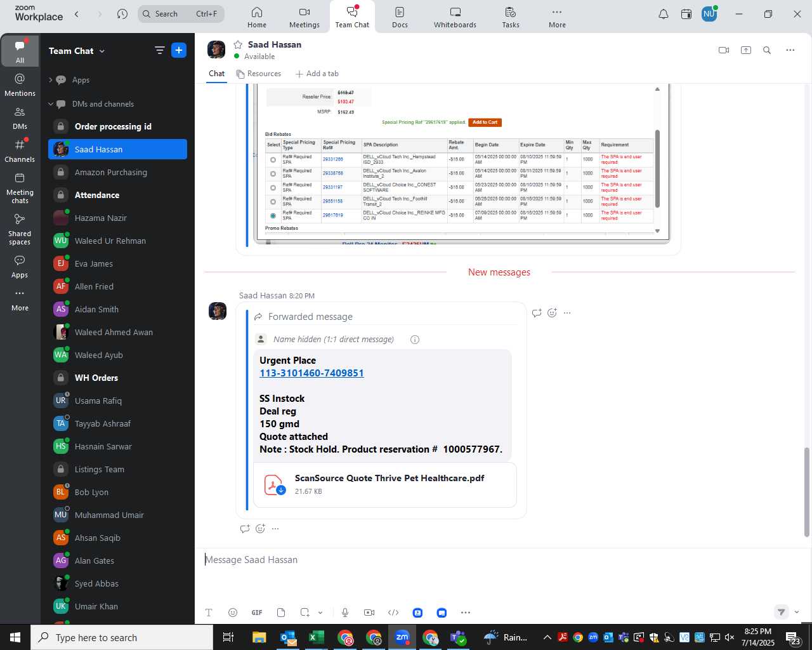Image resolution: width=812 pixels, height=650 pixels.
Task: Add reaction to the forwarded message
Action: [x=552, y=313]
